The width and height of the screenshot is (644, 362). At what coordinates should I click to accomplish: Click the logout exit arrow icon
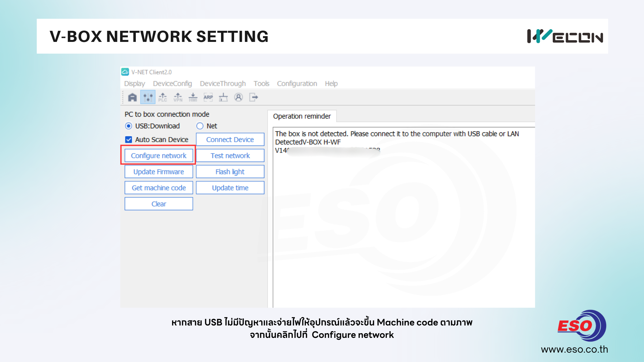[x=254, y=98]
